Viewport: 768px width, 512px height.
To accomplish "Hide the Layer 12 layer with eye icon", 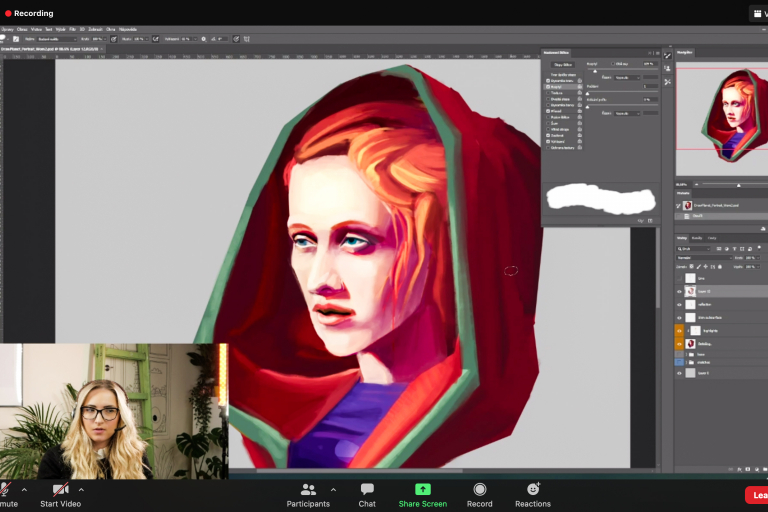I will tap(680, 291).
